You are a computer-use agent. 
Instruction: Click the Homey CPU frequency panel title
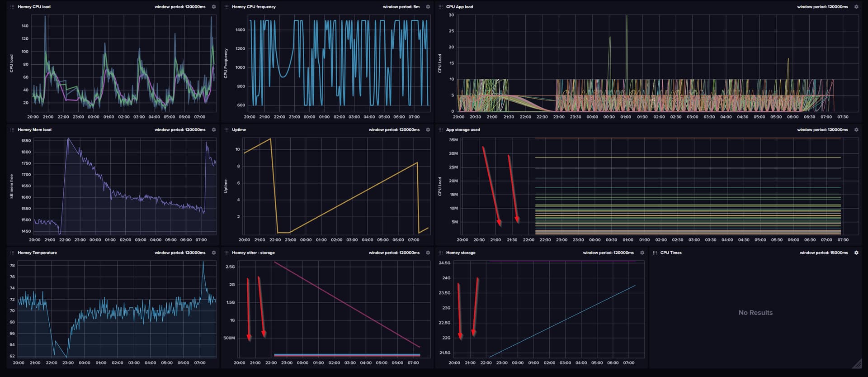pos(254,7)
